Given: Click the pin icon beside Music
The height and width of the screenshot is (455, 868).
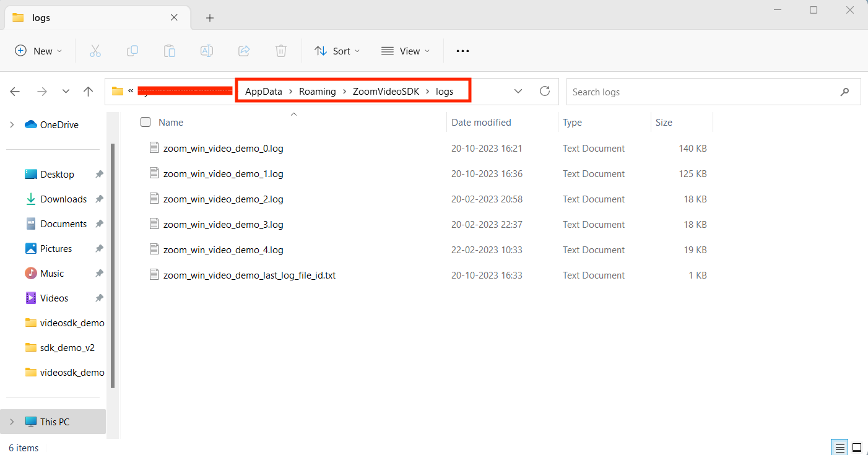Looking at the screenshot, I should point(99,274).
